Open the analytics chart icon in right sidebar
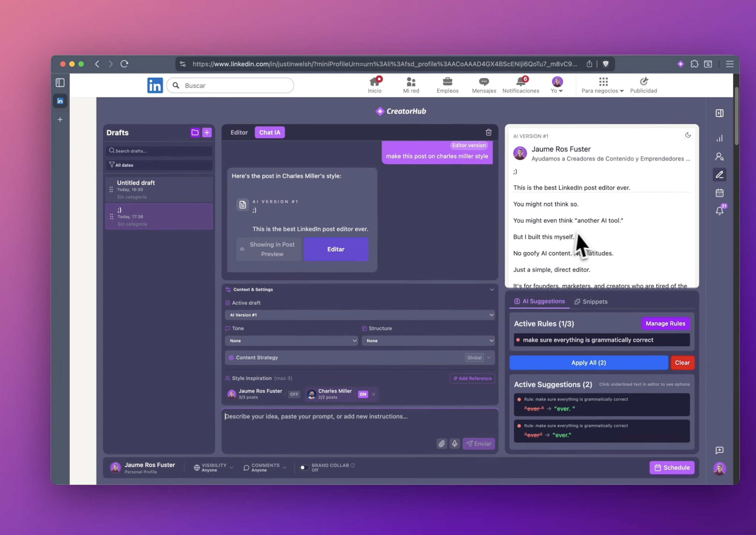Viewport: 756px width, 535px height. coord(719,138)
